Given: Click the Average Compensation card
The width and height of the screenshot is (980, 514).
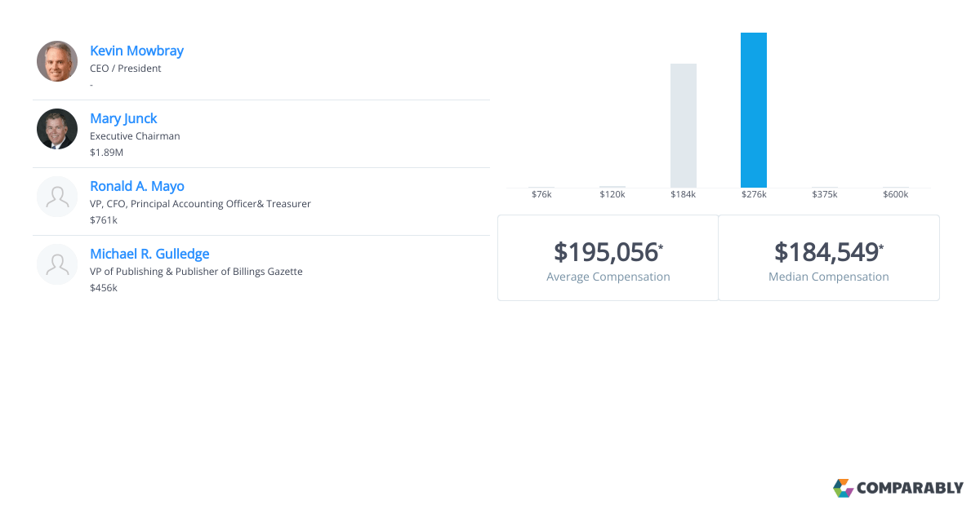Looking at the screenshot, I should pos(608,258).
